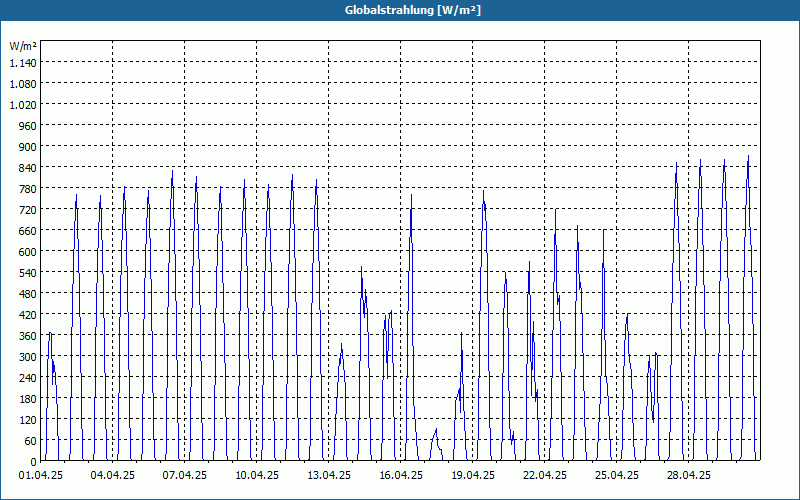This screenshot has width=800, height=500.
Task: Click the 960 y-axis label
Action: click(28, 126)
